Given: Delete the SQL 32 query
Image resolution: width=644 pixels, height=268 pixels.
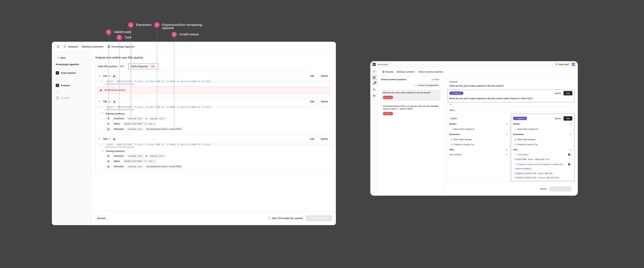Looking at the screenshot, I should [x=324, y=76].
